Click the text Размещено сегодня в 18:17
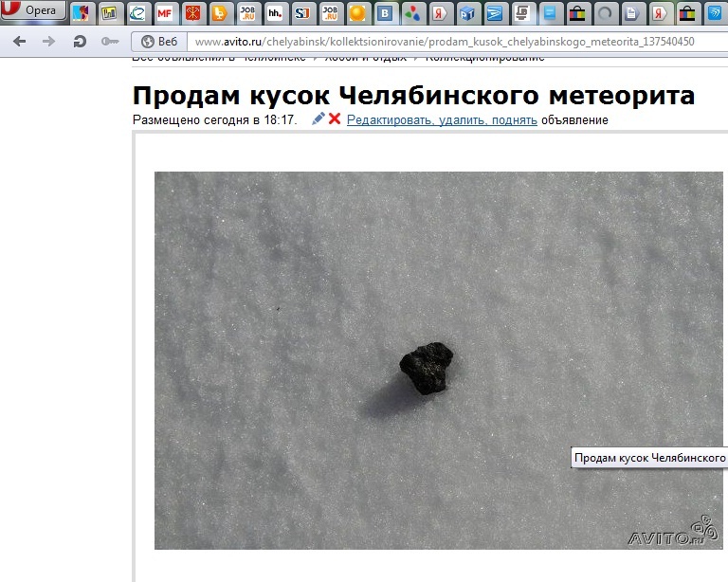The width and height of the screenshot is (728, 582). coord(215,120)
